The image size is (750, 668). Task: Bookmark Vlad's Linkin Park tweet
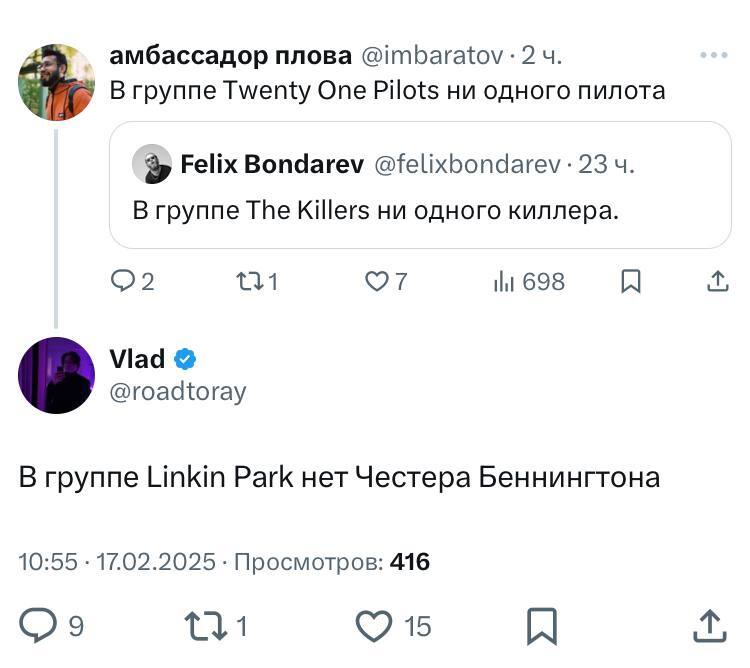(541, 626)
